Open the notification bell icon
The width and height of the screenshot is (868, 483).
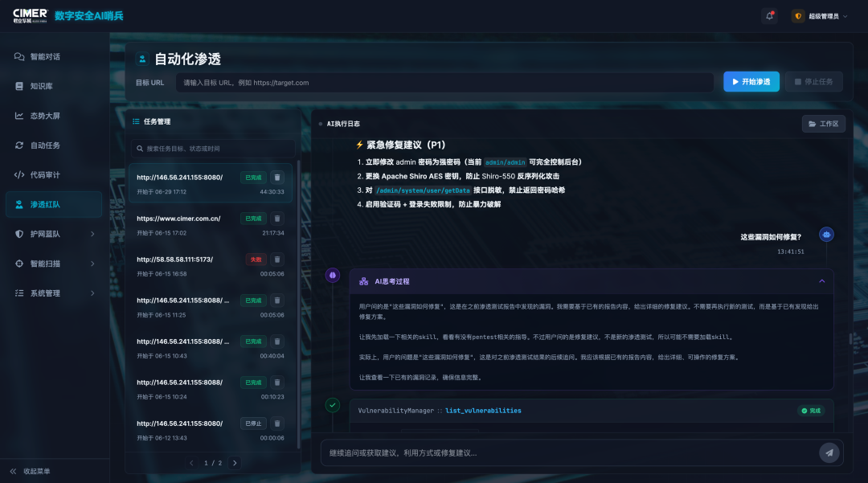pos(769,16)
